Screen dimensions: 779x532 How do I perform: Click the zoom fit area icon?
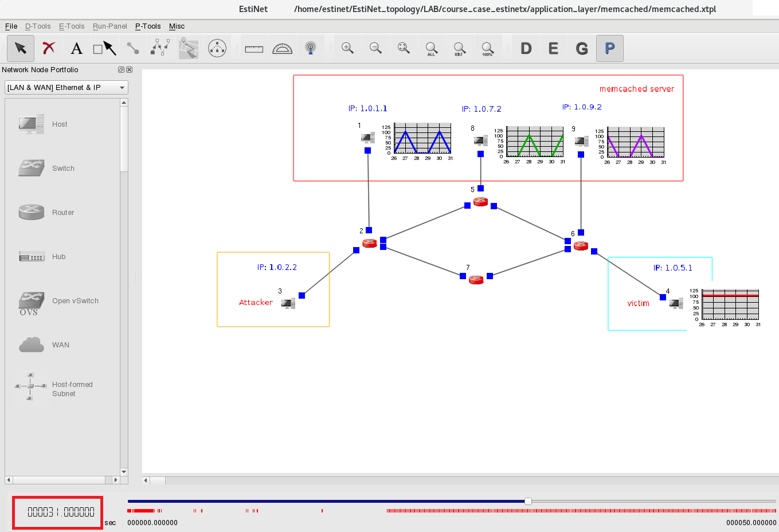click(404, 48)
